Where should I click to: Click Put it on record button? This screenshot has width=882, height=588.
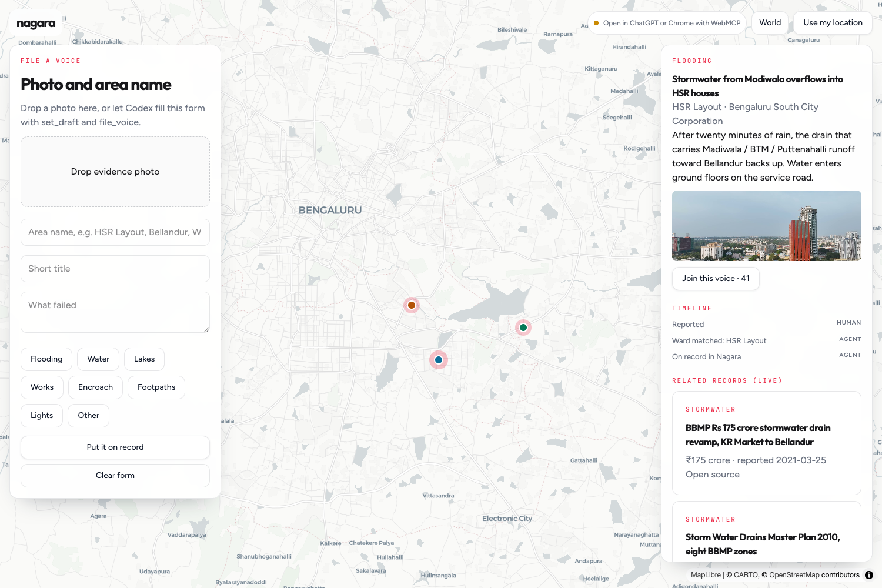pos(115,447)
